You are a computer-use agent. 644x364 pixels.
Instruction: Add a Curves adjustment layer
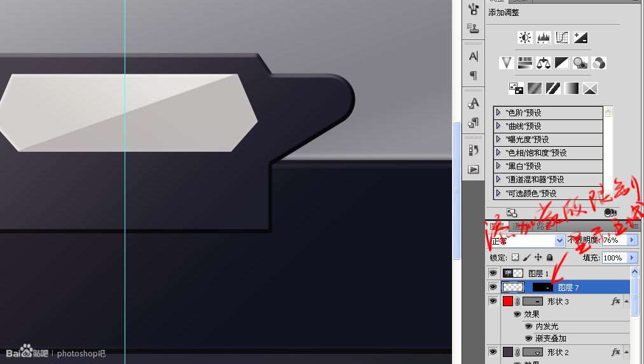click(561, 37)
